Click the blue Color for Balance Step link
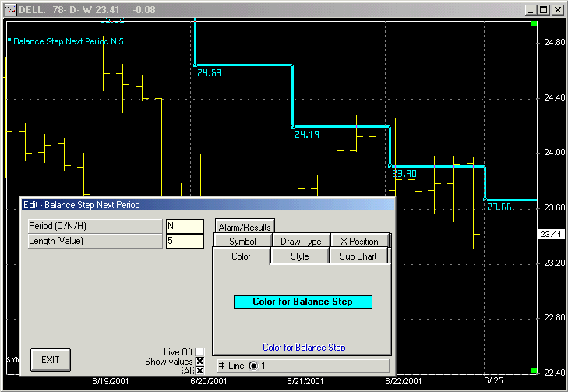The height and width of the screenshot is (392, 568). point(304,347)
